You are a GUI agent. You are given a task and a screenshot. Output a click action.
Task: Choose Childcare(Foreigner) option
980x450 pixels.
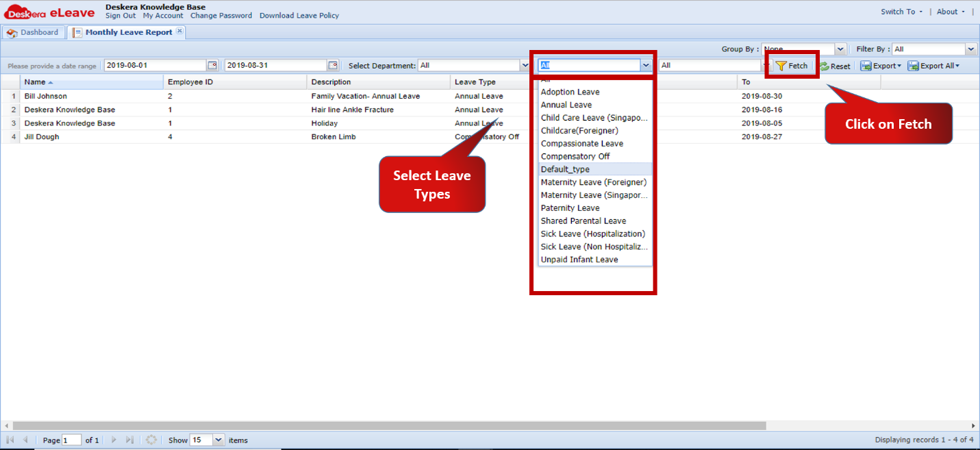(x=595, y=130)
